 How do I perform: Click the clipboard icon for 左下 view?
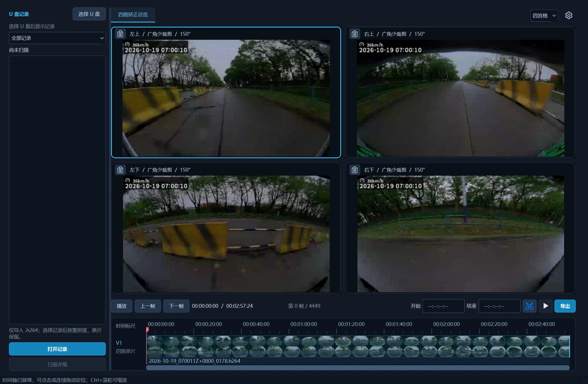click(x=120, y=170)
